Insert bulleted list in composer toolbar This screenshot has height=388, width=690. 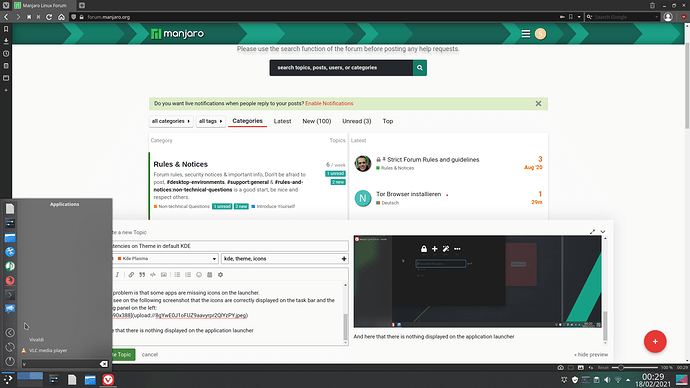point(177,275)
